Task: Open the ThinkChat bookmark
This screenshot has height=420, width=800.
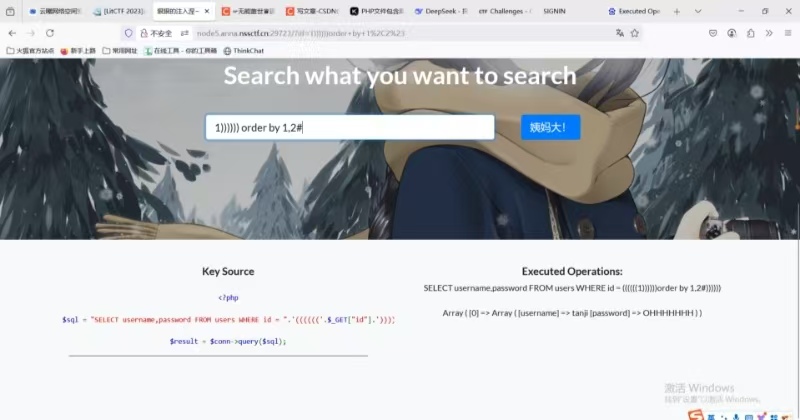Action: click(x=244, y=51)
